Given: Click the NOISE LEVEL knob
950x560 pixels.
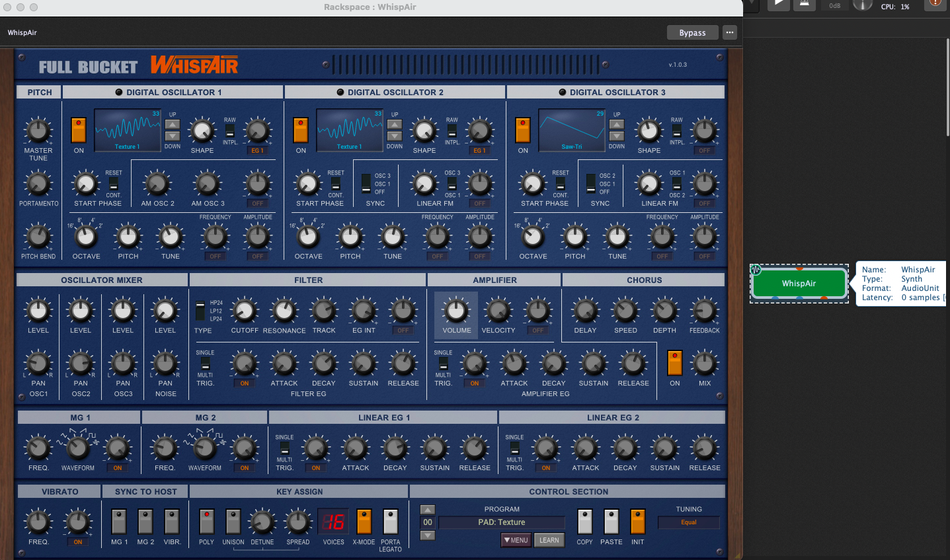Looking at the screenshot, I should (165, 311).
